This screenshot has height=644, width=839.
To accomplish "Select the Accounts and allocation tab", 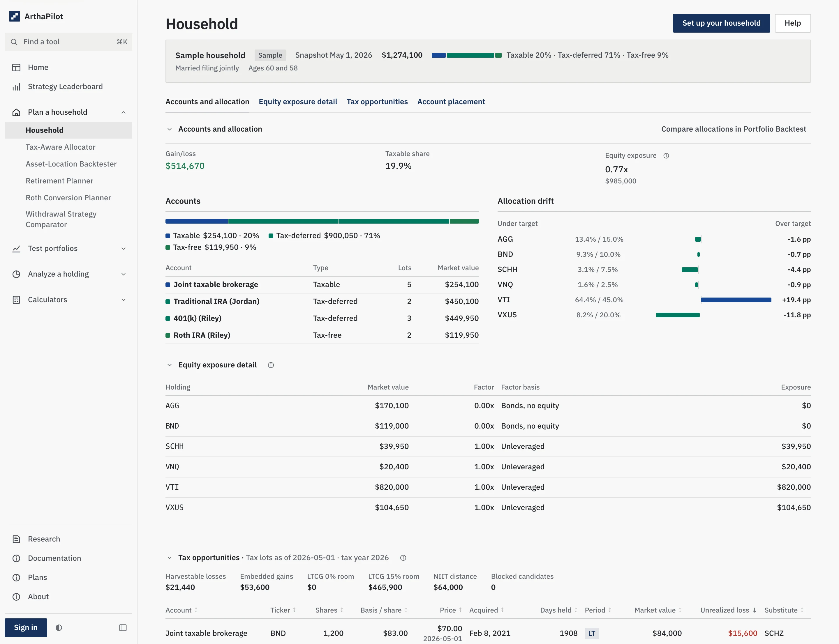I will tap(207, 102).
